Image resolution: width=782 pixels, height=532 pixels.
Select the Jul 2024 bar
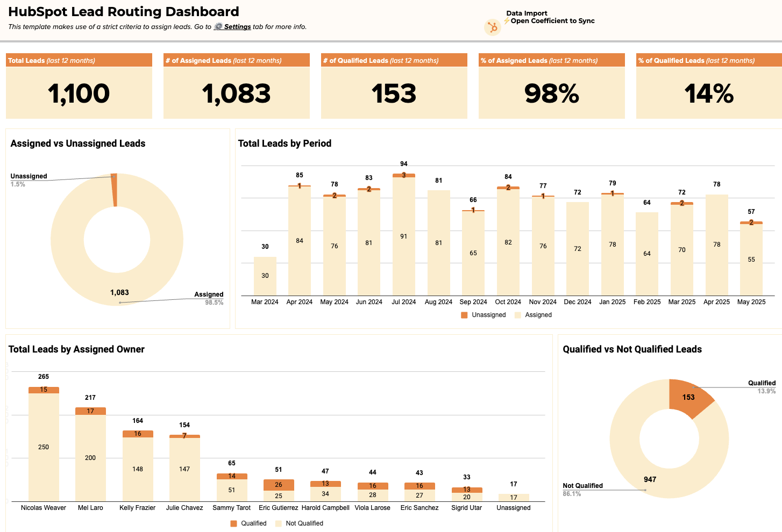pos(404,234)
